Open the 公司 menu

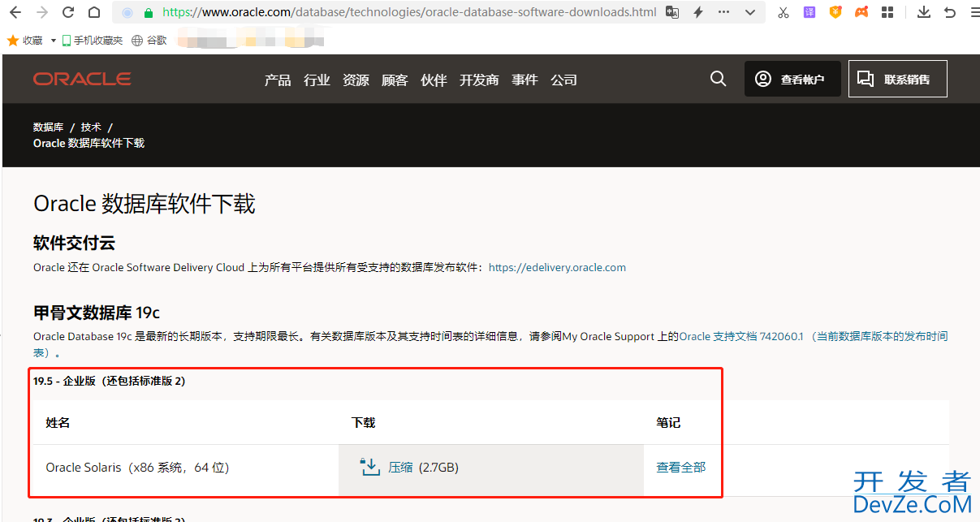pos(563,80)
